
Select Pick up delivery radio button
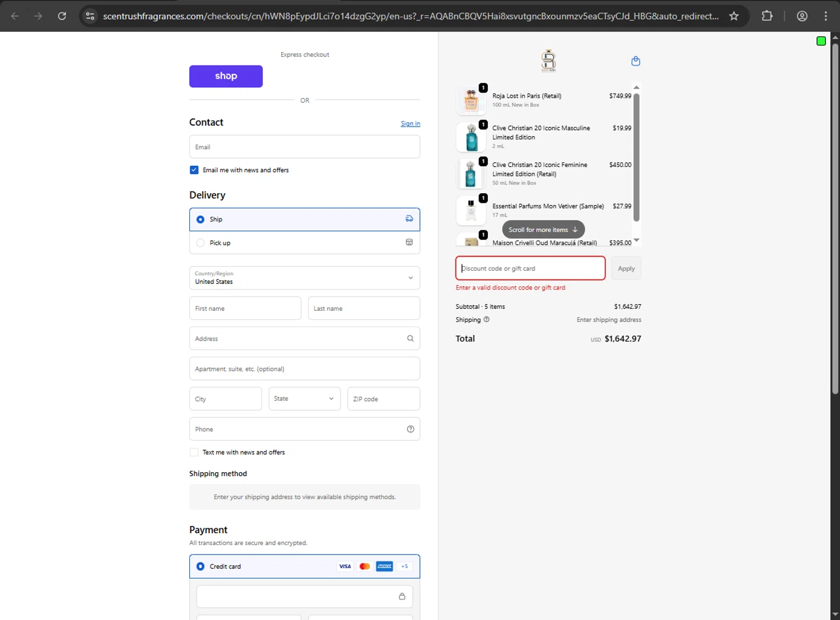point(200,243)
